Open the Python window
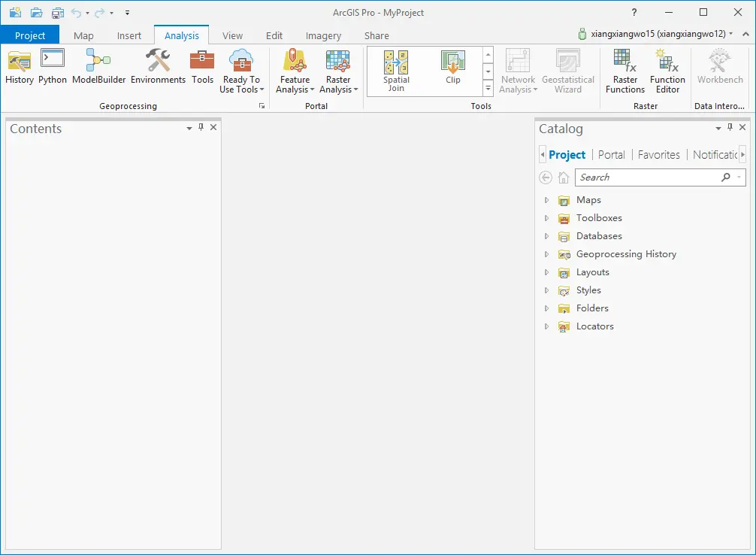This screenshot has height=555, width=756. click(x=53, y=67)
